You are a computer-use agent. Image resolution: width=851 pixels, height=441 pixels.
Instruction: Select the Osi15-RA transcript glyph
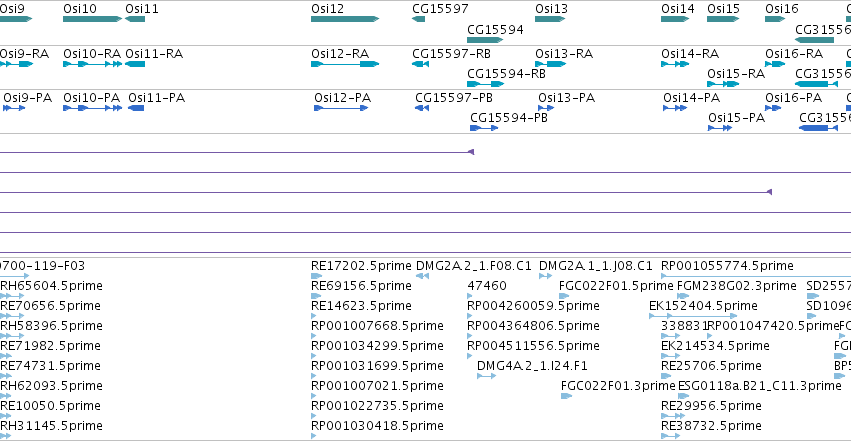click(723, 84)
